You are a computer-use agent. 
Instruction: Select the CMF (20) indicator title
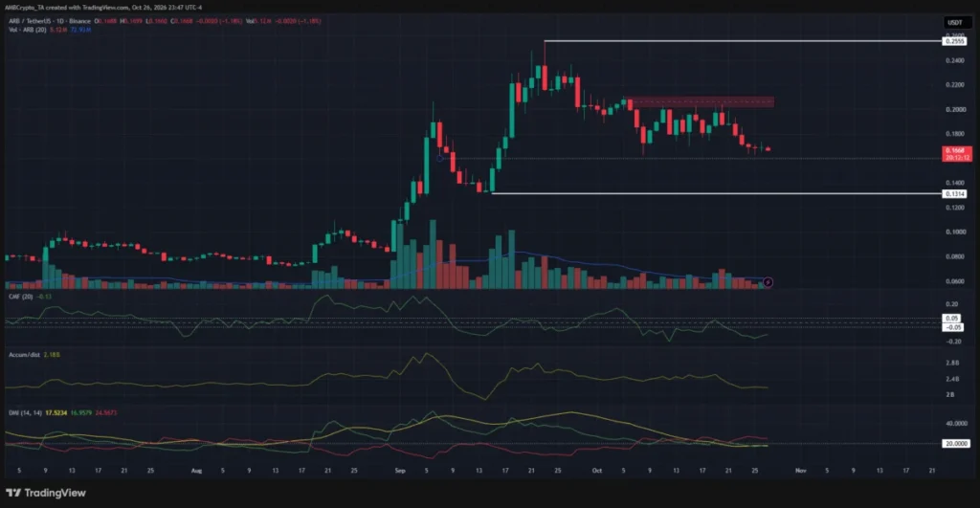tap(21, 297)
